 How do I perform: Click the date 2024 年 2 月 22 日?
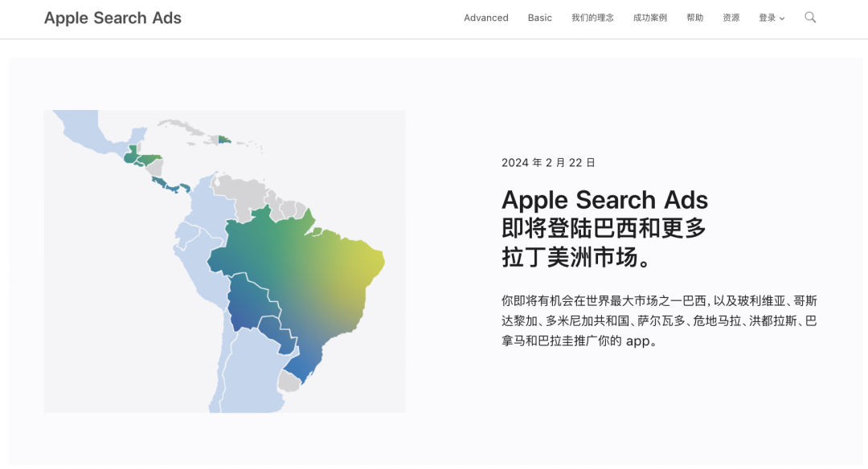pos(548,163)
